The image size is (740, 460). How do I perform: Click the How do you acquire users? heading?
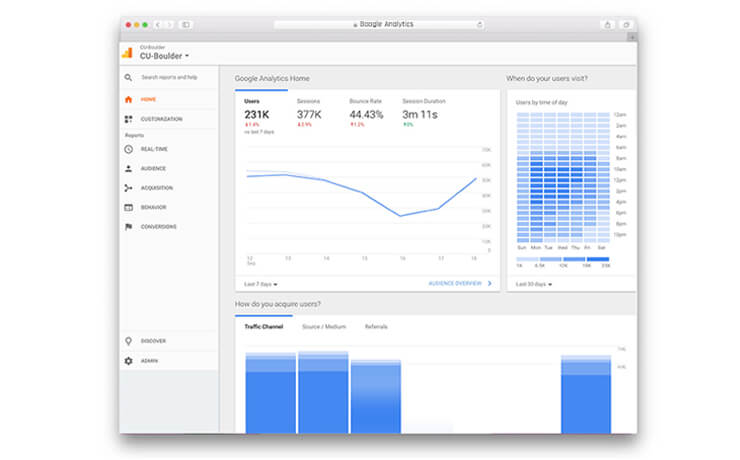click(278, 304)
